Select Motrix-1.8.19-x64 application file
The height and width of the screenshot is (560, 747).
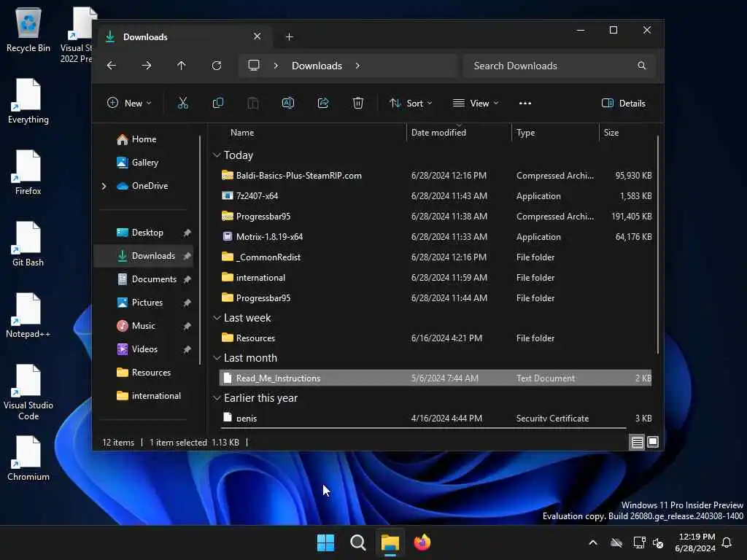coord(436,237)
